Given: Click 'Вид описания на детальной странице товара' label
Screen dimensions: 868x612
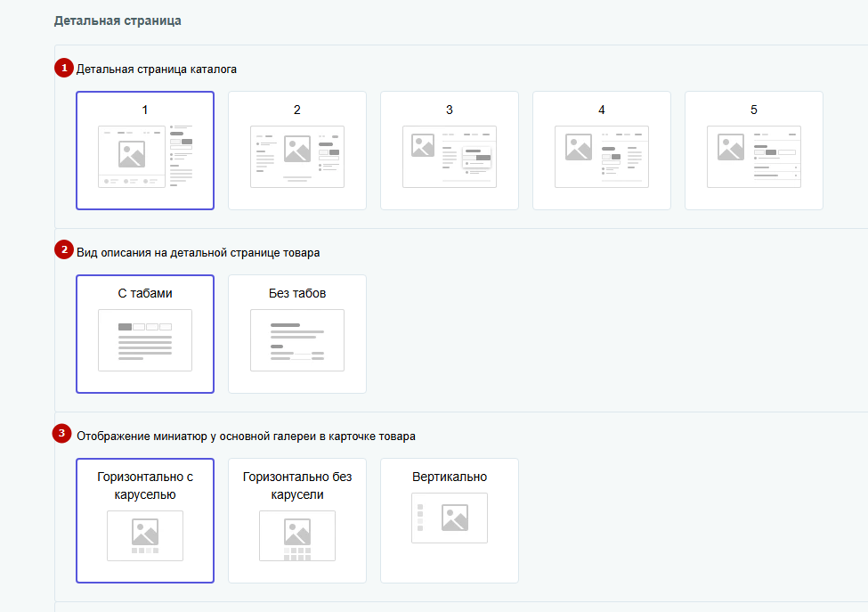Looking at the screenshot, I should [199, 253].
